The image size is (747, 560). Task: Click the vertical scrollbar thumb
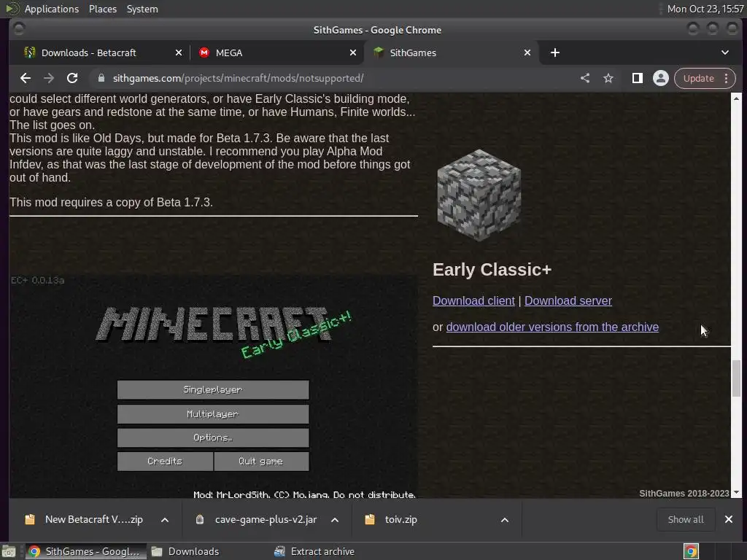click(737, 378)
